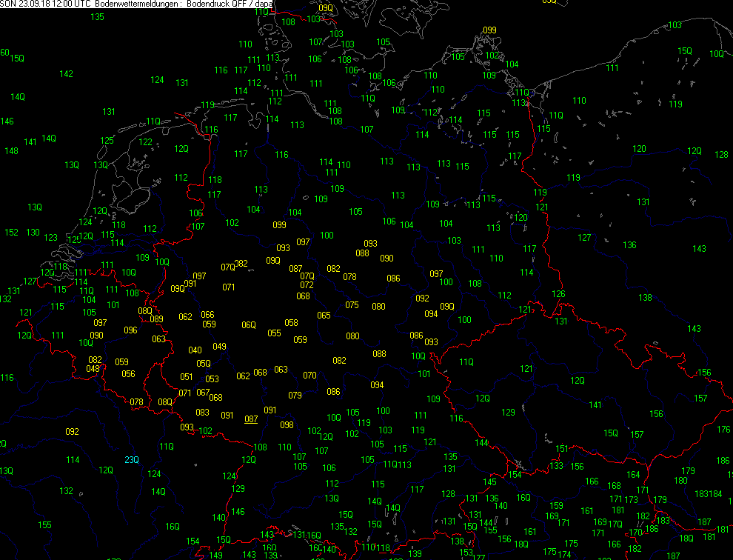Click the yellow 055 station reading
Screen dimensions: 733x560
pyautogui.click(x=274, y=333)
